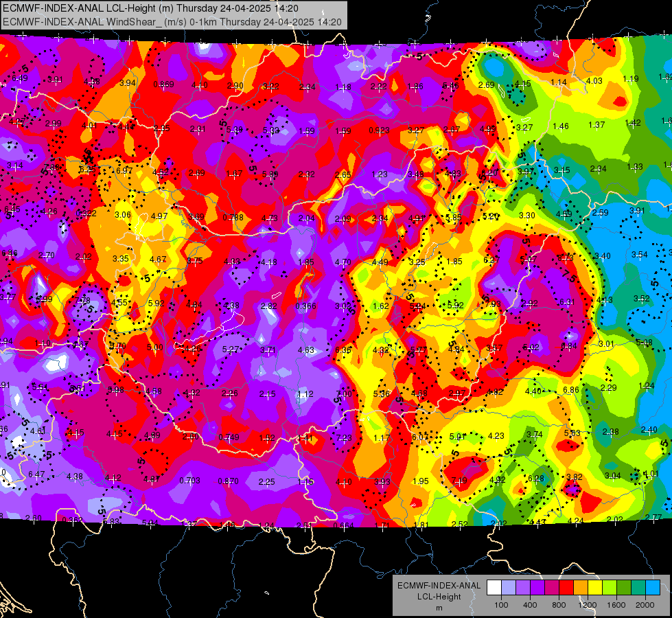The width and height of the screenshot is (672, 618).
Task: Click the wind shear value 5.27
Action: point(230,350)
